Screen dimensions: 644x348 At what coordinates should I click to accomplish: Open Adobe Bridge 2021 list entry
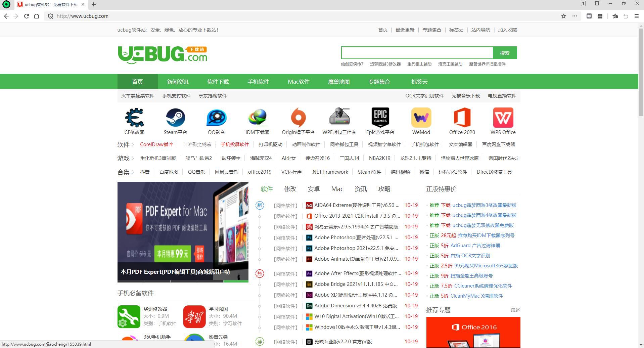click(x=356, y=284)
